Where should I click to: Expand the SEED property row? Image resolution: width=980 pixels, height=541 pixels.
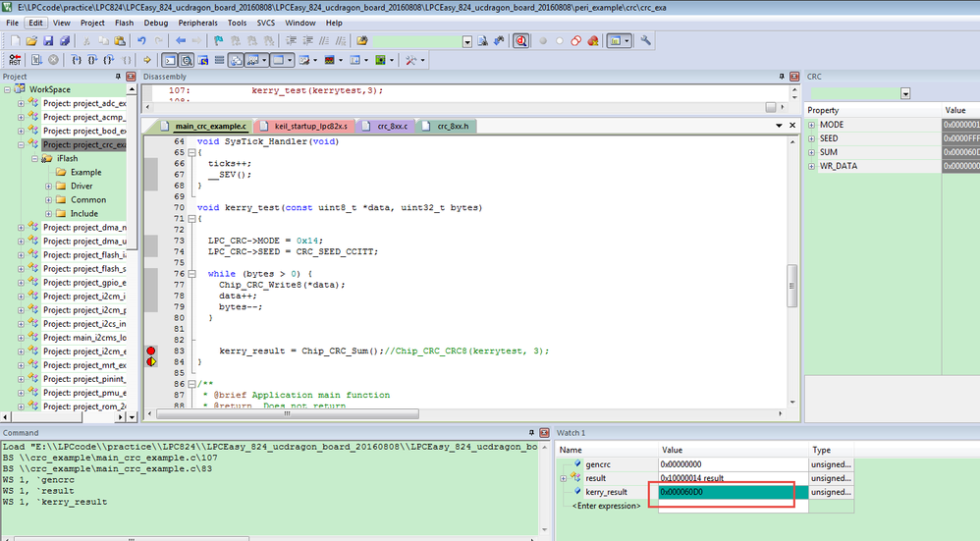(x=811, y=138)
